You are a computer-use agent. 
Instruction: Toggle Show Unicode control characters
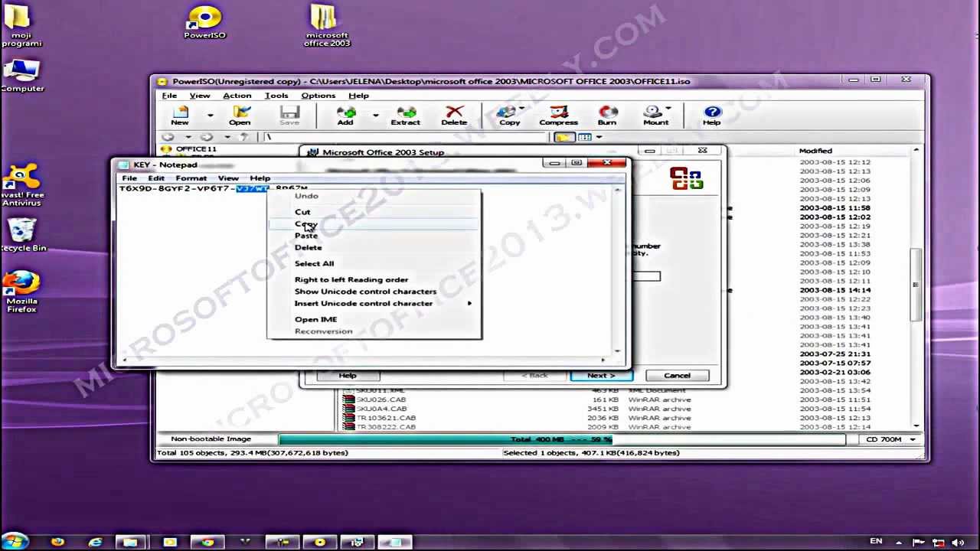point(374,292)
